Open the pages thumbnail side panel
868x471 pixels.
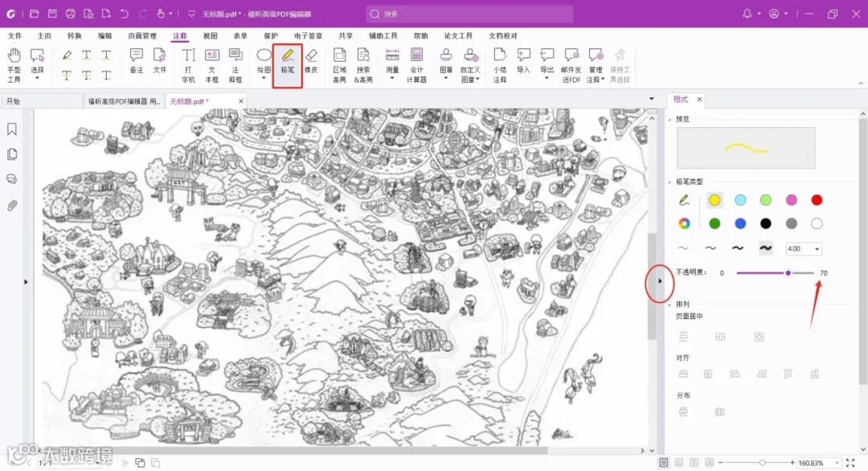pyautogui.click(x=11, y=154)
